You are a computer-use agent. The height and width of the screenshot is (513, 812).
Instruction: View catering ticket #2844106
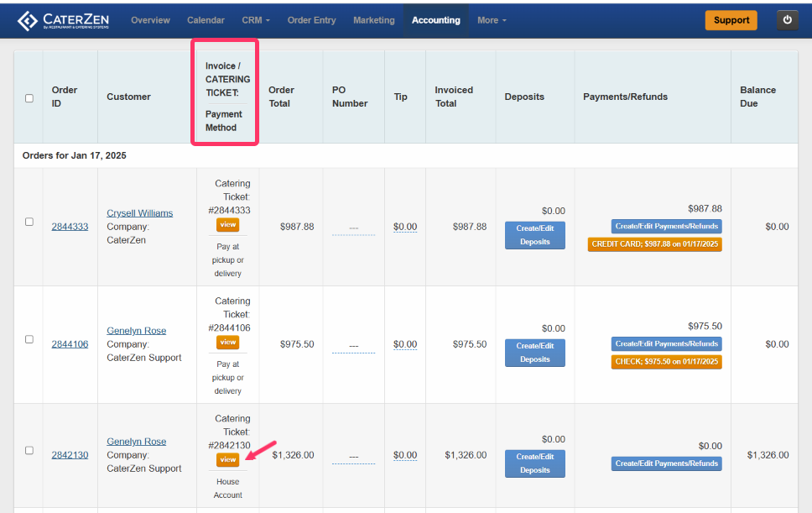click(228, 342)
